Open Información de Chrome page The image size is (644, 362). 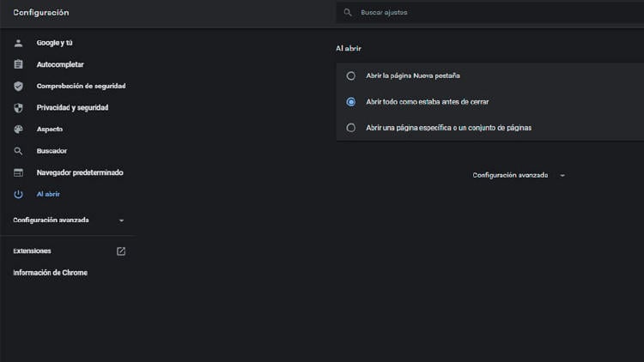pyautogui.click(x=50, y=273)
